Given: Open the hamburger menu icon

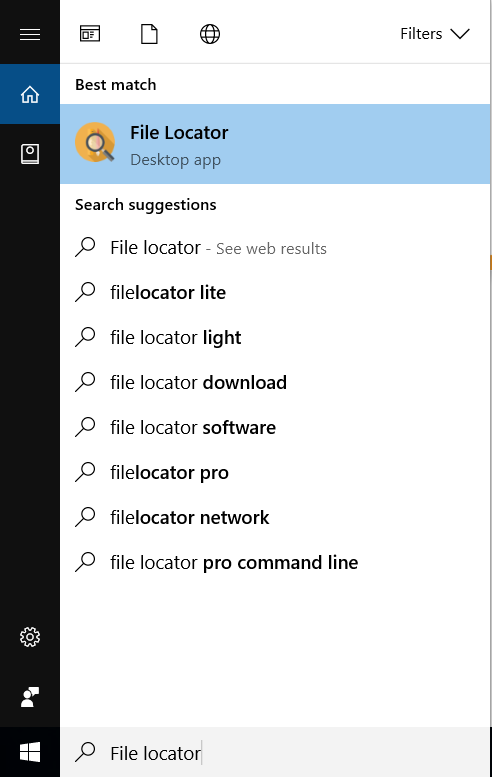Looking at the screenshot, I should (30, 34).
